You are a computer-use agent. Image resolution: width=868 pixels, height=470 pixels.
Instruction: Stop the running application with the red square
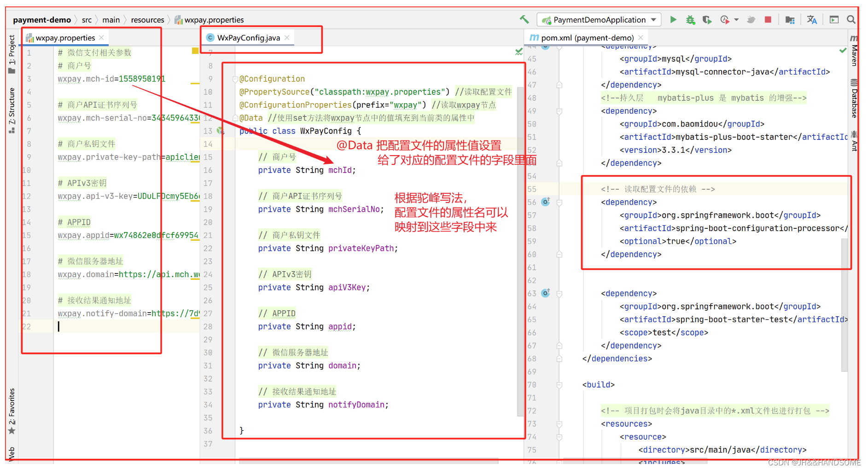tap(768, 19)
